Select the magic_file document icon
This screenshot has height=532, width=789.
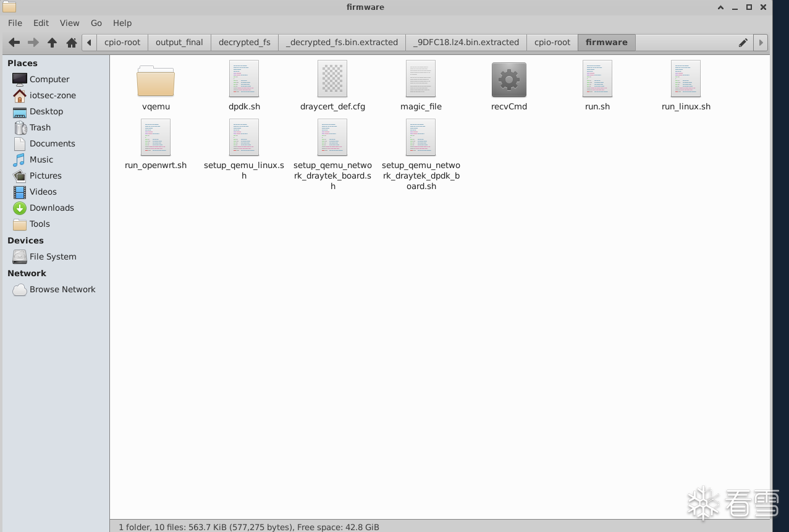tap(421, 78)
